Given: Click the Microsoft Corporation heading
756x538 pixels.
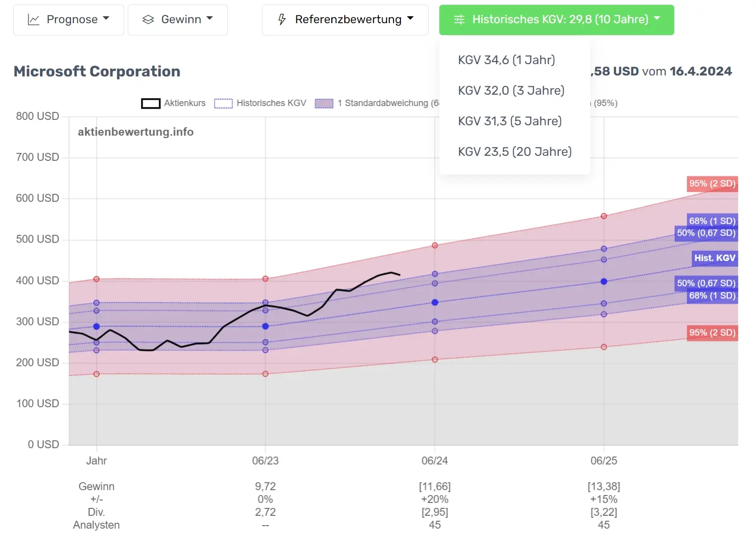Looking at the screenshot, I should (x=97, y=72).
